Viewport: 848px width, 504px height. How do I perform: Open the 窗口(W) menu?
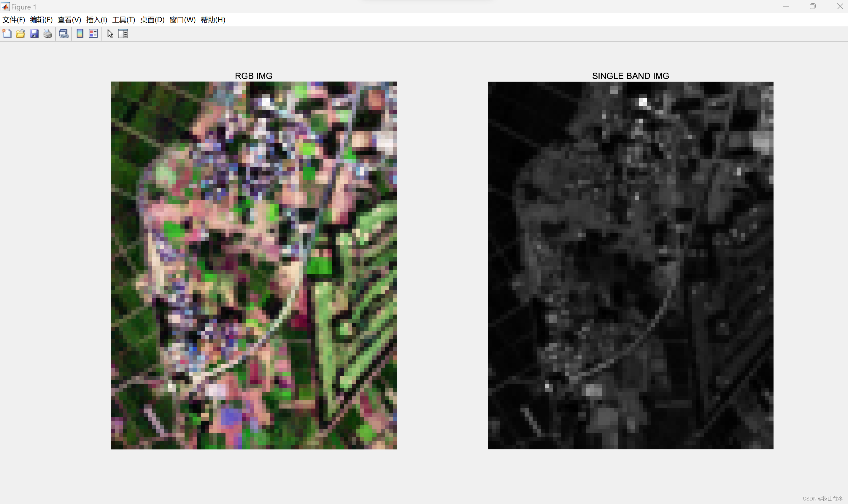click(182, 20)
